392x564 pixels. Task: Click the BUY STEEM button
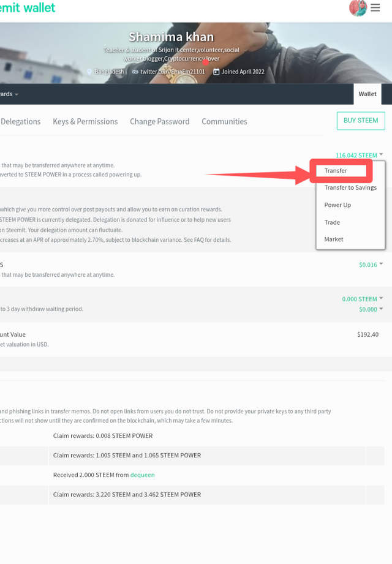[361, 121]
